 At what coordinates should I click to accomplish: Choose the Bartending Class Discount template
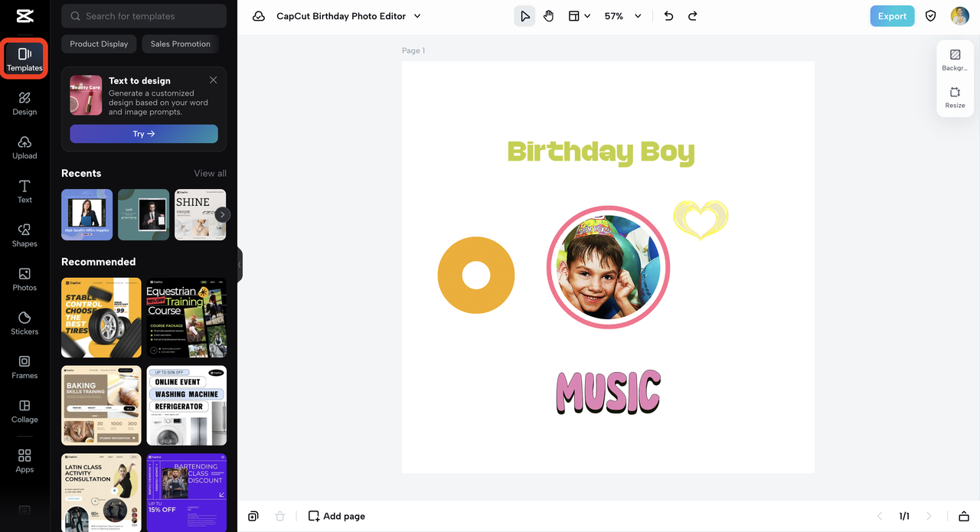187,492
